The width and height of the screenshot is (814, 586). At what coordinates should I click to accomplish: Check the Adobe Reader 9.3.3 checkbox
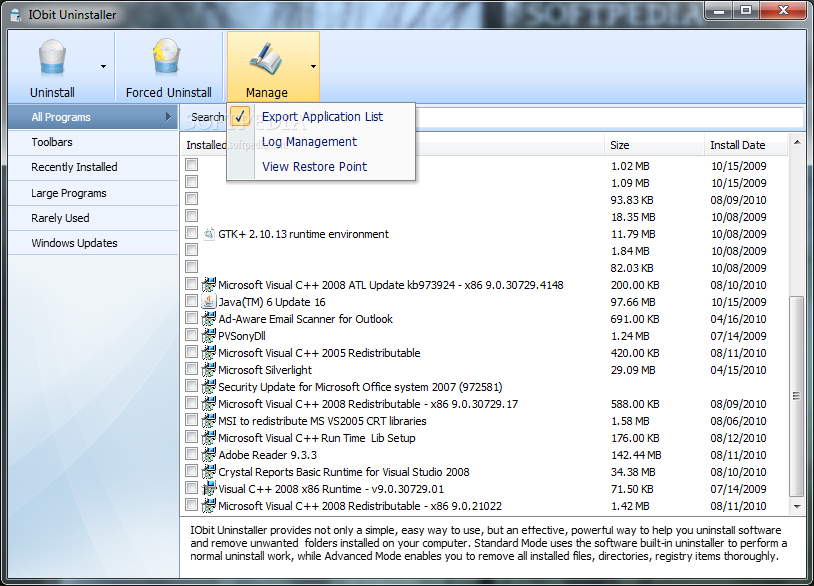click(192, 454)
